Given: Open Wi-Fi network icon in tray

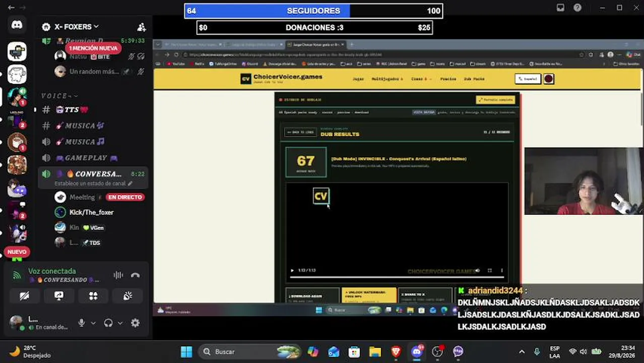Looking at the screenshot, I should tap(572, 351).
